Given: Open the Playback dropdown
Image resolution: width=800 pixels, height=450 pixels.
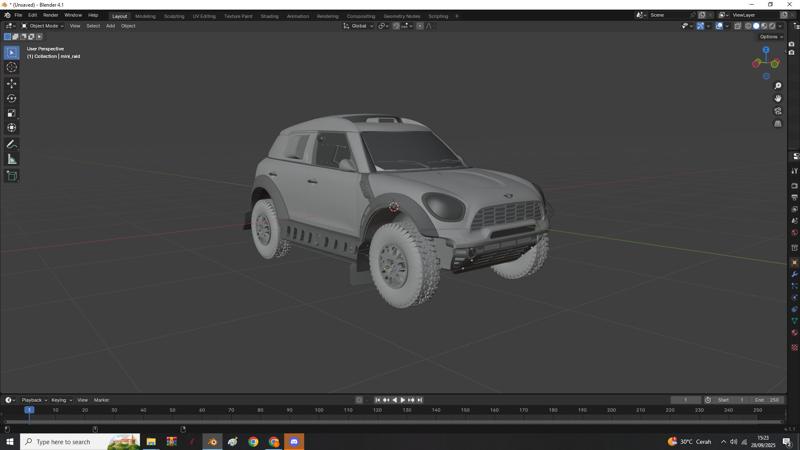Looking at the screenshot, I should click(34, 400).
